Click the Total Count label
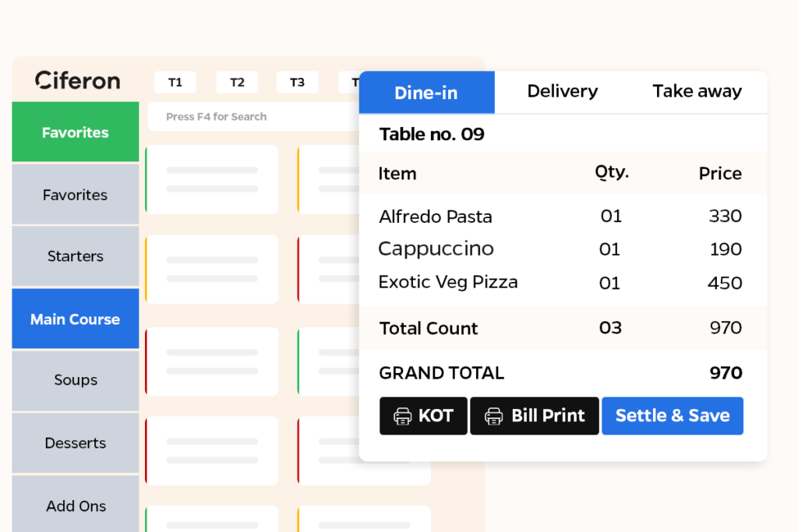 click(429, 329)
